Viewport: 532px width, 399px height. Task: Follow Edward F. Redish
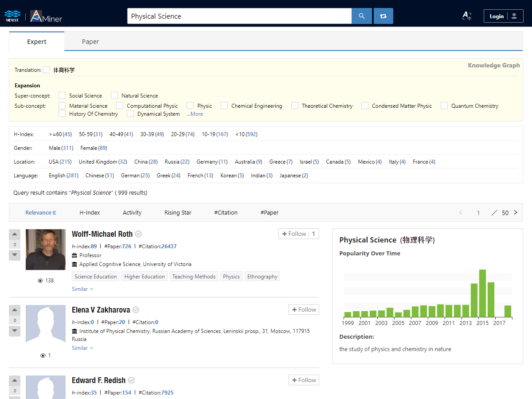click(x=303, y=380)
